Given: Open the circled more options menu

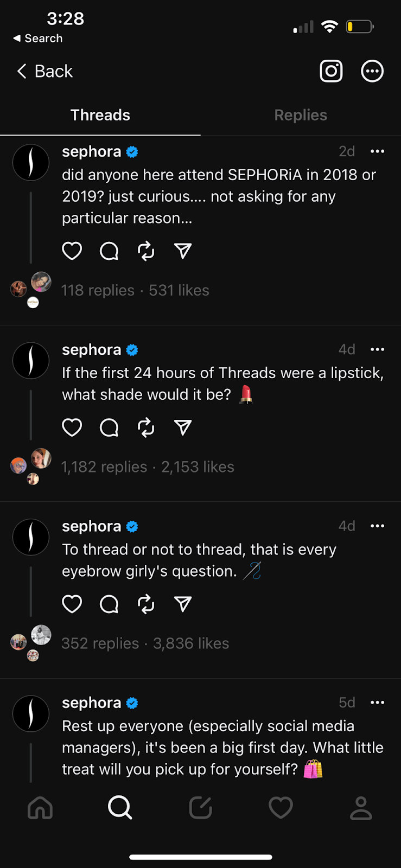Looking at the screenshot, I should coord(372,71).
